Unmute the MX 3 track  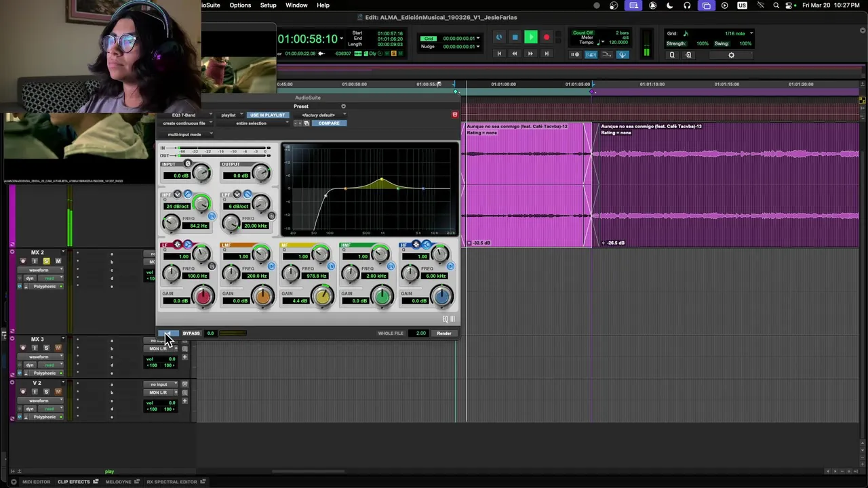(58, 348)
